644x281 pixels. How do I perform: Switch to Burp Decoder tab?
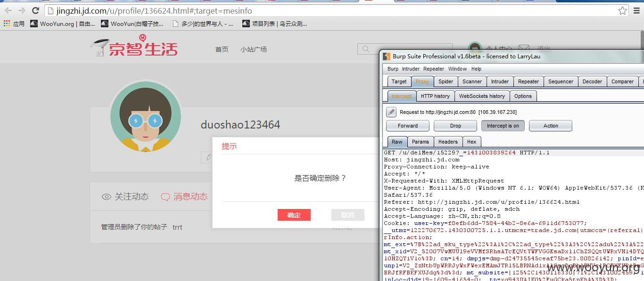click(592, 81)
